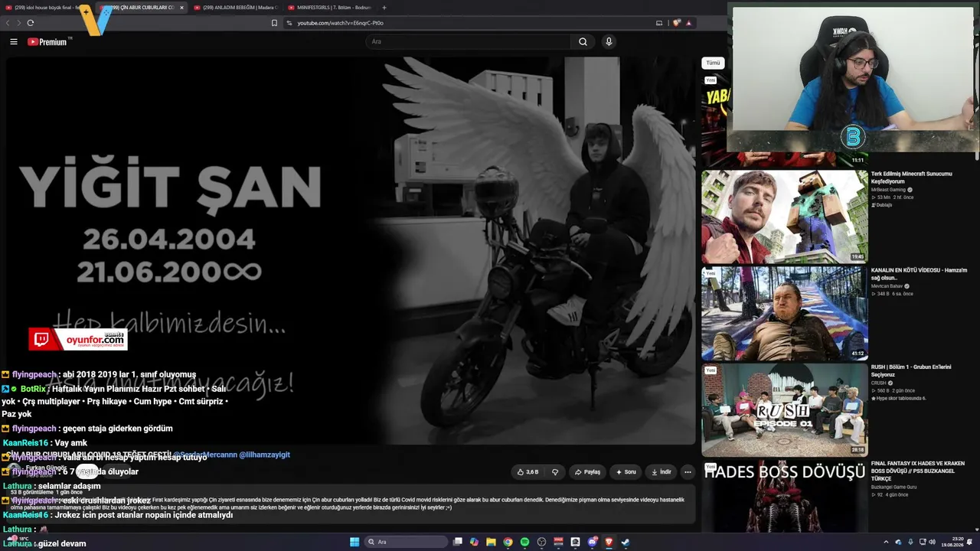Select the Tümü filter chip

713,63
